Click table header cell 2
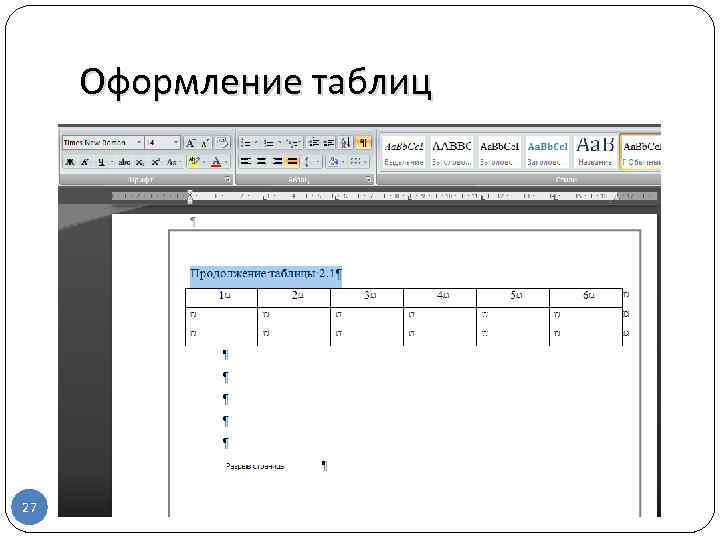This screenshot has height=540, width=720. [294, 296]
